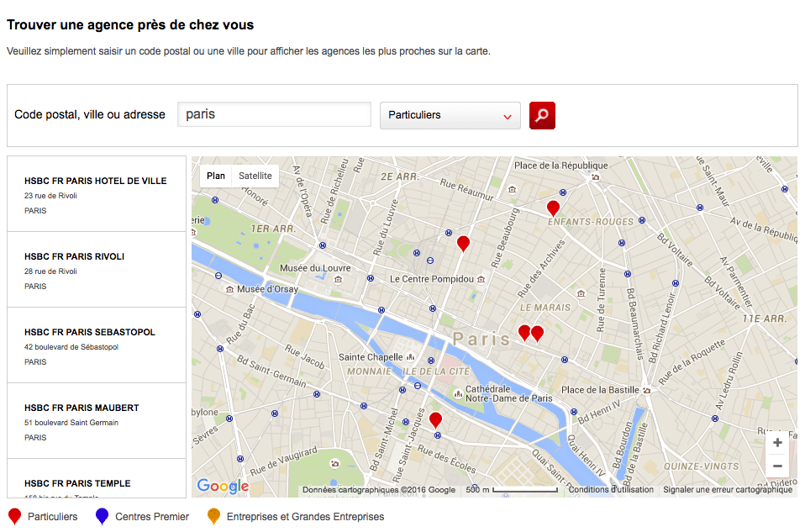Image resolution: width=805 pixels, height=532 pixels.
Task: Click the Entreprises et Grandes Entreprises legend text
Action: [306, 517]
